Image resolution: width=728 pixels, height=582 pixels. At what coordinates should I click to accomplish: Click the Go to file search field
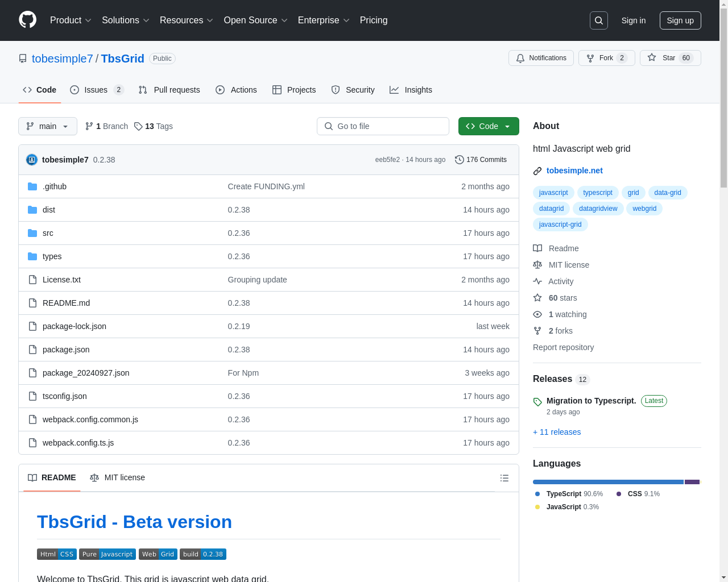[383, 126]
